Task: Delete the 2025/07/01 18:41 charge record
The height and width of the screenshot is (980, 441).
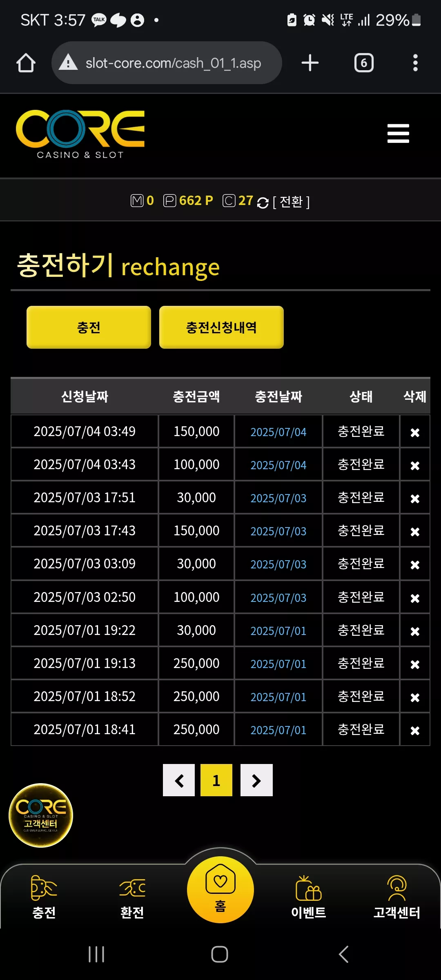Action: pyautogui.click(x=415, y=730)
